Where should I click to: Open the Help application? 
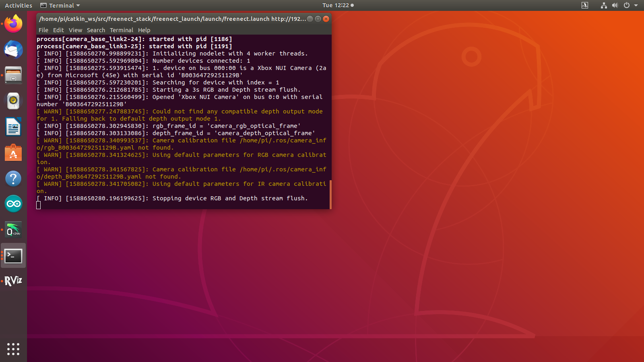point(13,178)
